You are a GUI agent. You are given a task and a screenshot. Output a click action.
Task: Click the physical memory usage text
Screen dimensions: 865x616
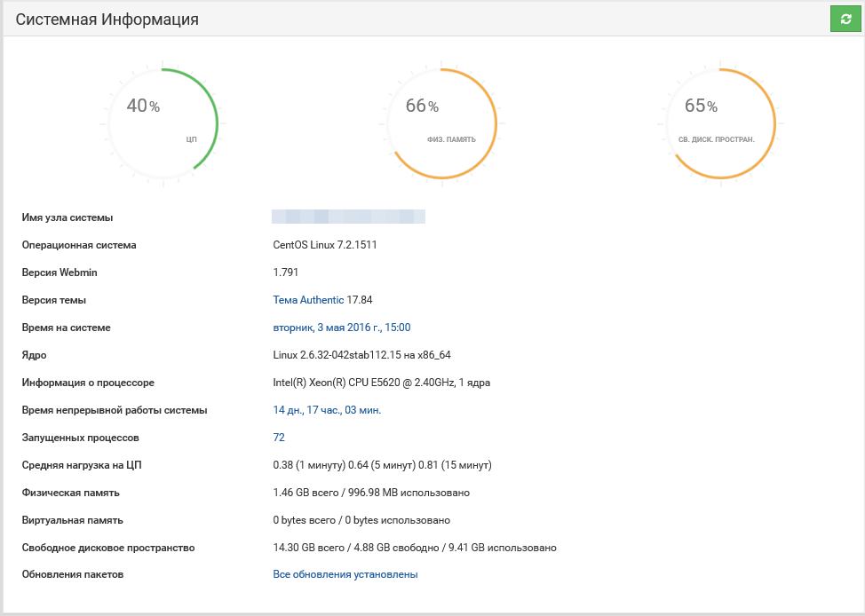click(371, 493)
